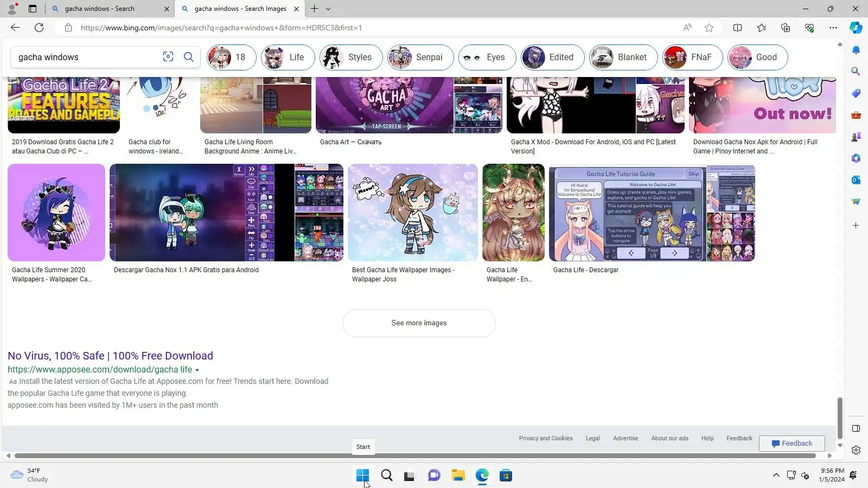Switch to the 'gacha windows - Search' tab

click(x=111, y=9)
